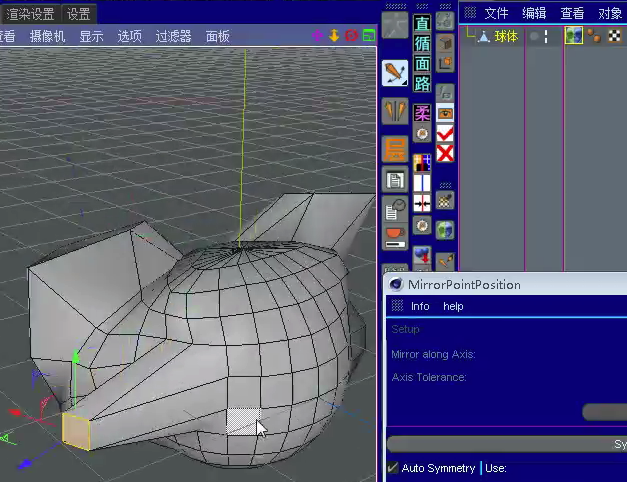The width and height of the screenshot is (627, 482).
Task: Click the checkerboard brush icon
Action: tap(445, 200)
